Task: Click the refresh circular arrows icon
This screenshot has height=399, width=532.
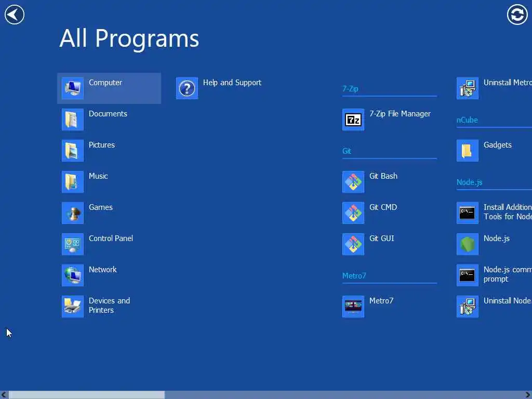Action: pos(517,15)
